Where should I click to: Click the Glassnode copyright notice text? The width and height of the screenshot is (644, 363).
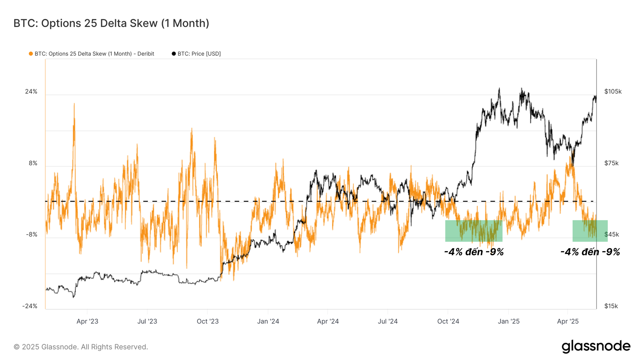[x=81, y=347]
